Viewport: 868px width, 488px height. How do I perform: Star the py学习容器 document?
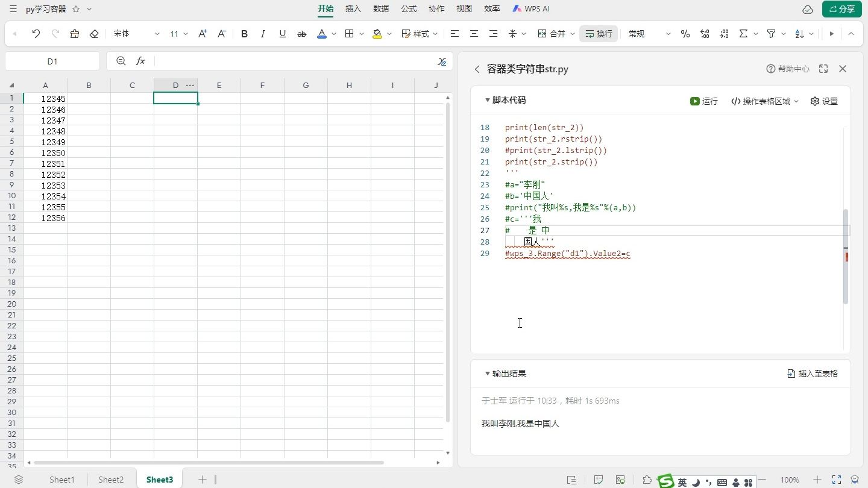76,9
